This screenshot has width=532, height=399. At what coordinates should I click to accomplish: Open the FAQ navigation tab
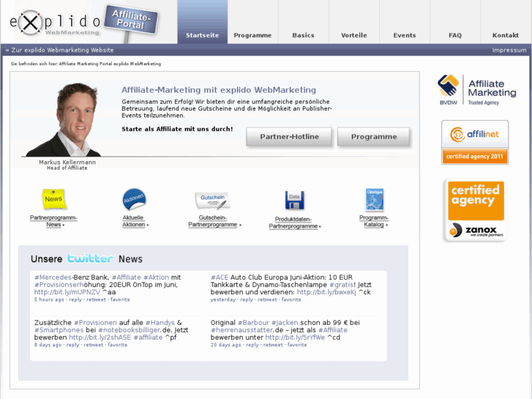click(455, 22)
